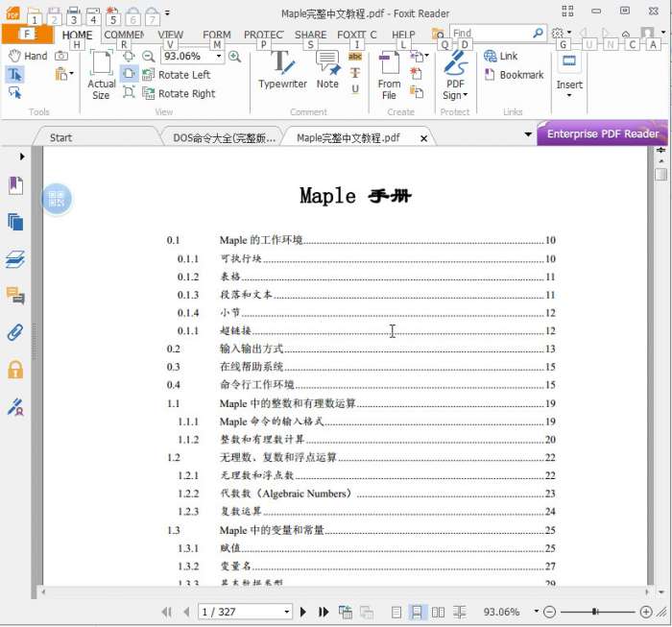Go to the previous page

coord(186,612)
